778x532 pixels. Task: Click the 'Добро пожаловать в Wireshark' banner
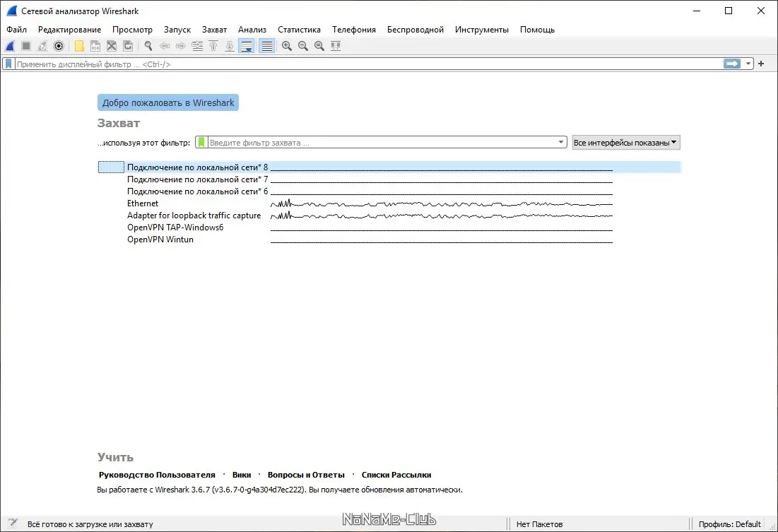point(168,102)
